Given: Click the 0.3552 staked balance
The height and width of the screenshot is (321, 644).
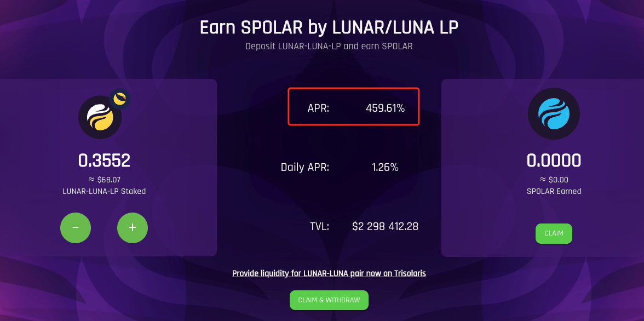Looking at the screenshot, I should [104, 160].
